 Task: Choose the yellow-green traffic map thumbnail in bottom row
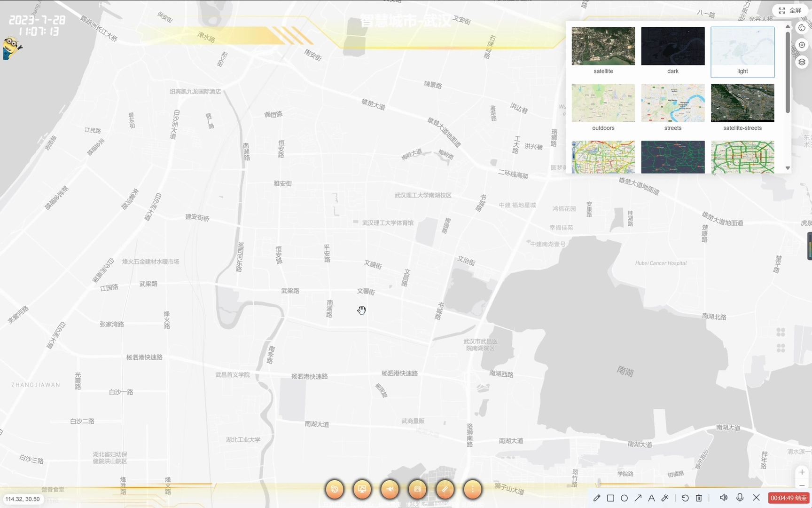pos(603,157)
